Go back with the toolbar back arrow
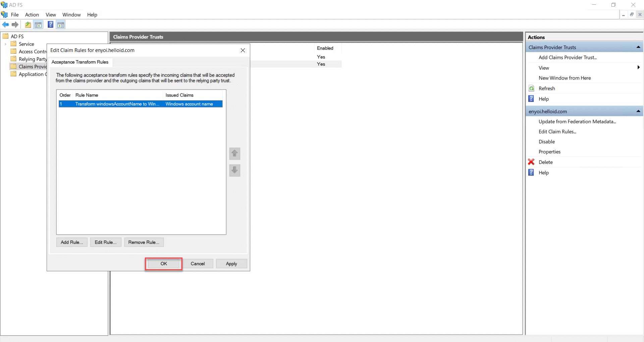The width and height of the screenshot is (644, 342). (5, 24)
